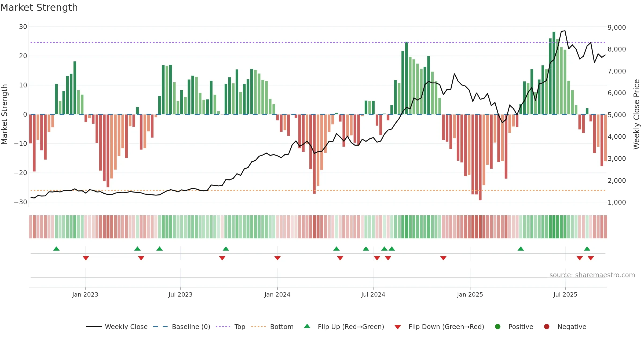Toggle the Flip Down (Green→Red) legend entry
This screenshot has height=362, width=644.
pos(439,327)
